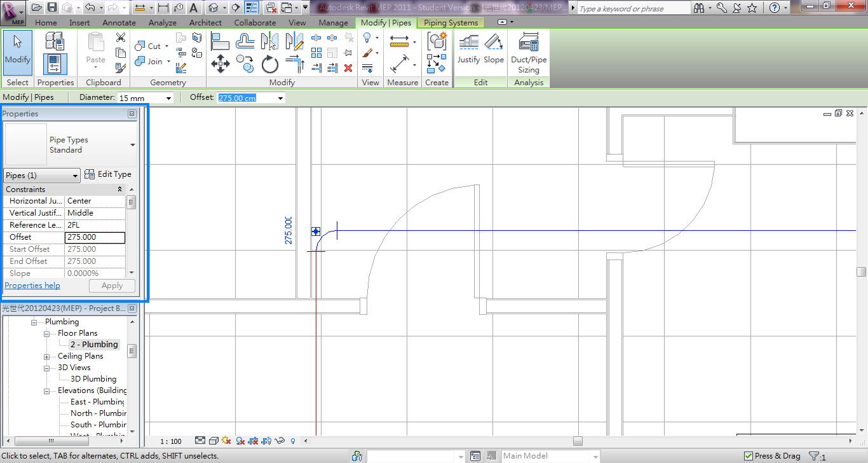Screen dimensions: 868x463
Task: Select the Trim/Extend to Corner tool
Action: pyautogui.click(x=295, y=64)
